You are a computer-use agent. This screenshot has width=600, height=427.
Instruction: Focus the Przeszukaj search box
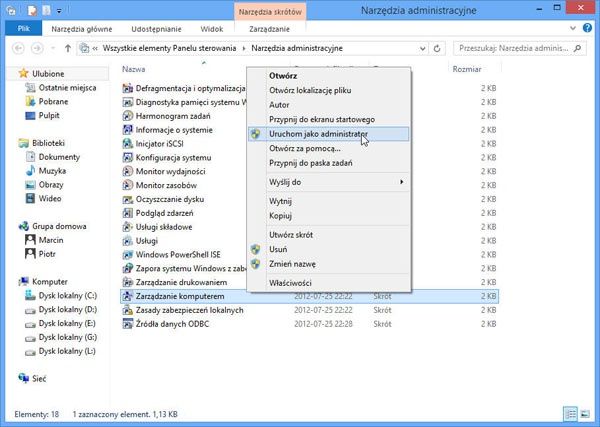[x=520, y=48]
